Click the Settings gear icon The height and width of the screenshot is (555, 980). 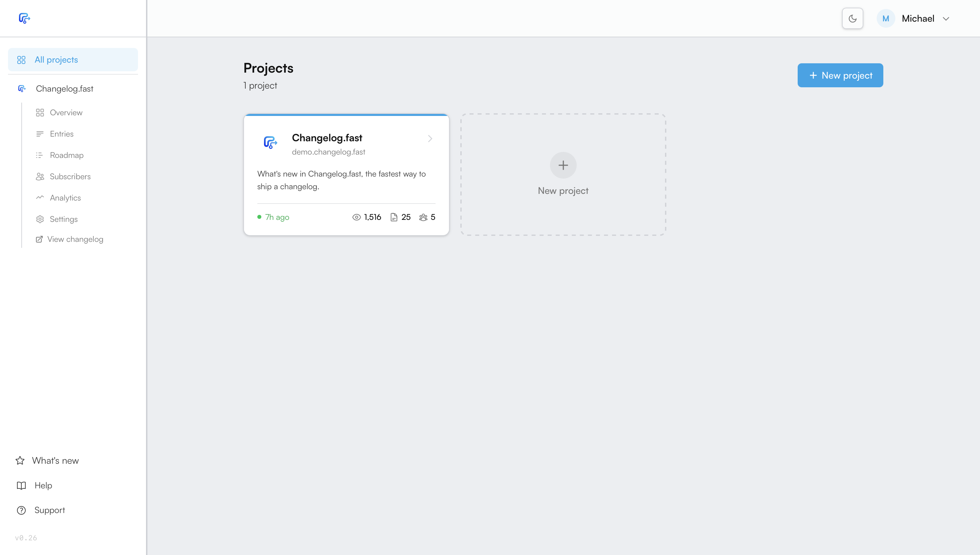(x=40, y=219)
